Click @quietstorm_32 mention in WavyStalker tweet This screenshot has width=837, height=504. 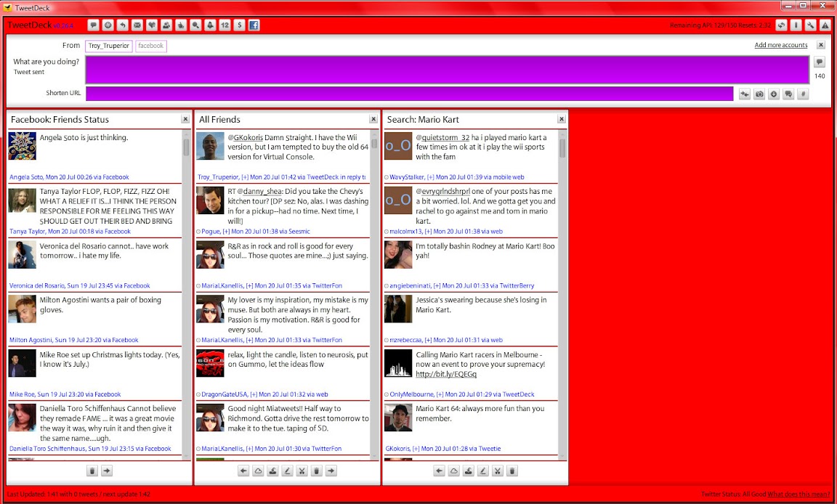coord(442,137)
